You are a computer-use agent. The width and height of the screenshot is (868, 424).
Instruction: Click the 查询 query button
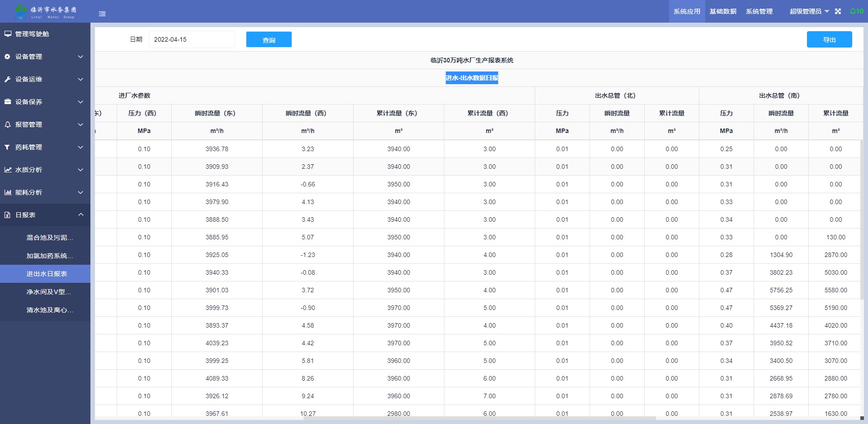click(x=269, y=39)
